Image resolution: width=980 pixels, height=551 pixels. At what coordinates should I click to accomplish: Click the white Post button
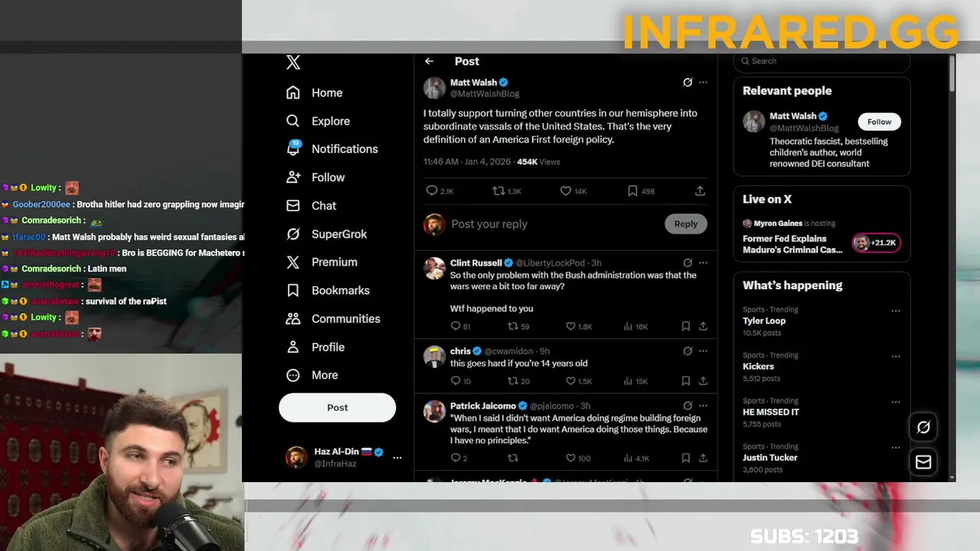point(337,407)
